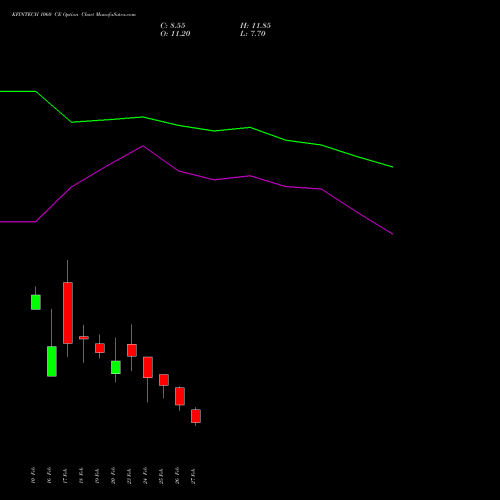Click the KFINTECH 1060 CE chart title
Image resolution: width=500 pixels, height=500 pixels.
74,15
